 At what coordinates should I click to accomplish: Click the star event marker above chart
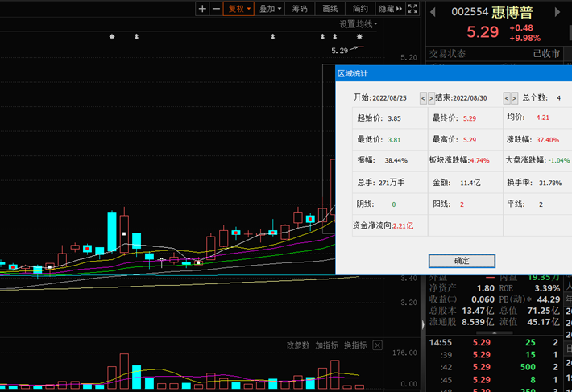click(x=112, y=37)
